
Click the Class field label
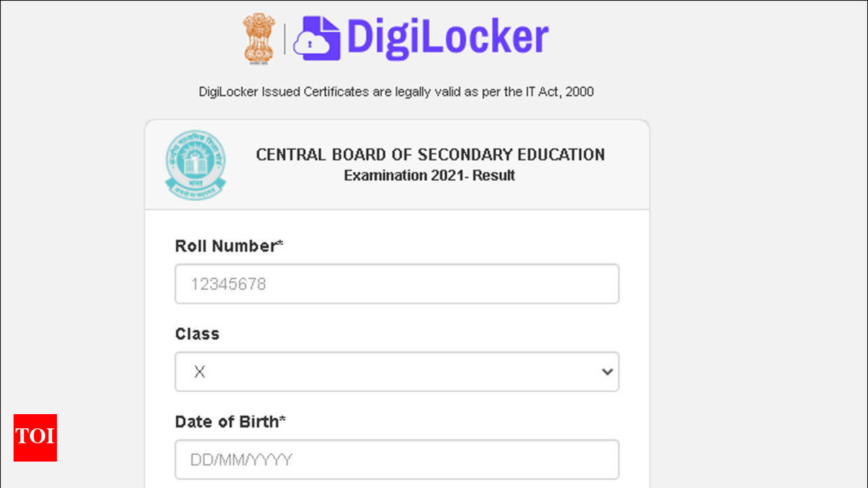pyautogui.click(x=197, y=334)
